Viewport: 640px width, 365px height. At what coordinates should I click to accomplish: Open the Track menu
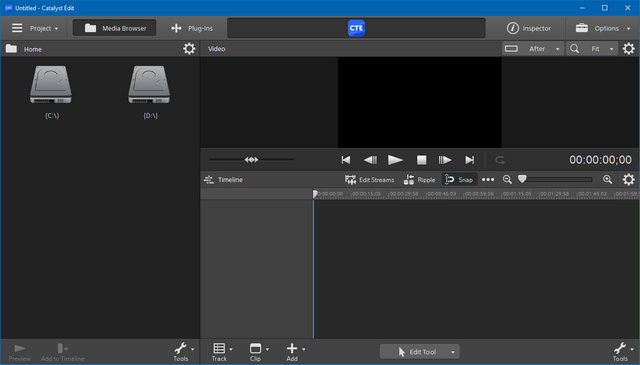tap(221, 352)
